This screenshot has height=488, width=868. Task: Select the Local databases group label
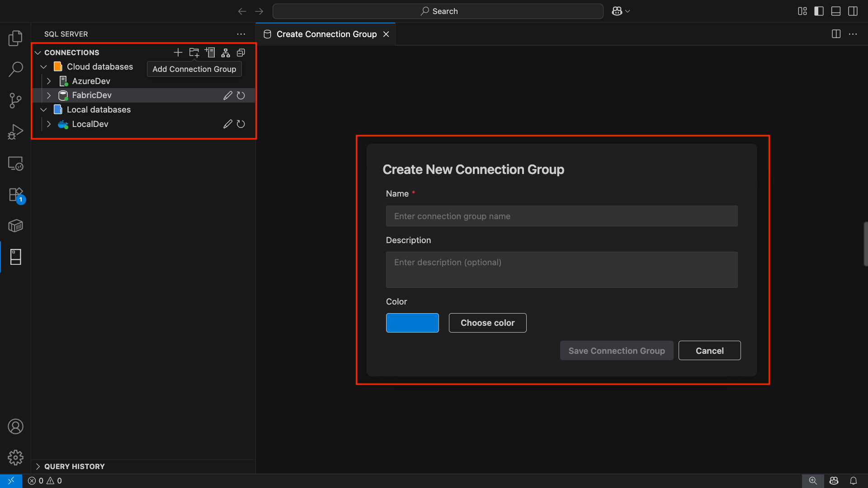click(x=99, y=110)
